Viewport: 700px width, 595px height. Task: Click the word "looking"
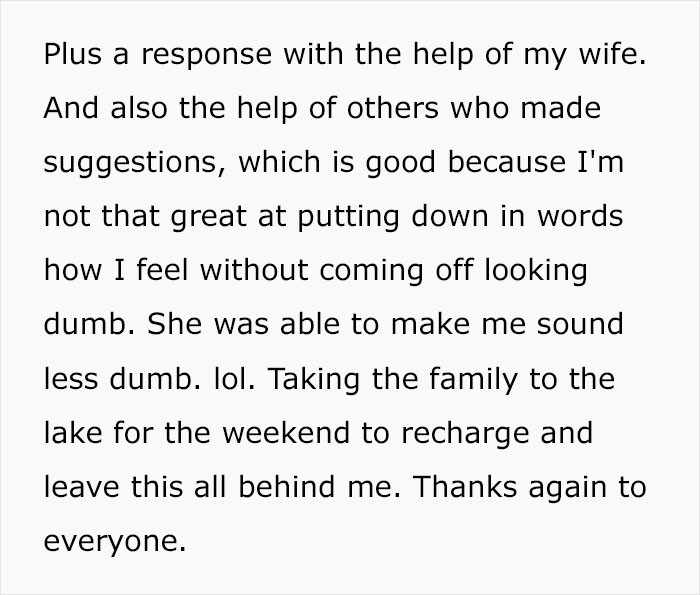click(529, 271)
